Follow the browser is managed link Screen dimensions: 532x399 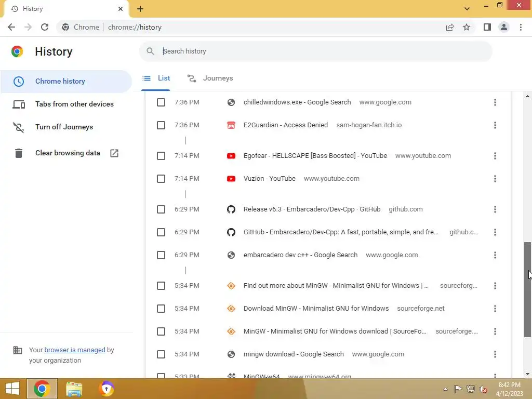coord(75,350)
